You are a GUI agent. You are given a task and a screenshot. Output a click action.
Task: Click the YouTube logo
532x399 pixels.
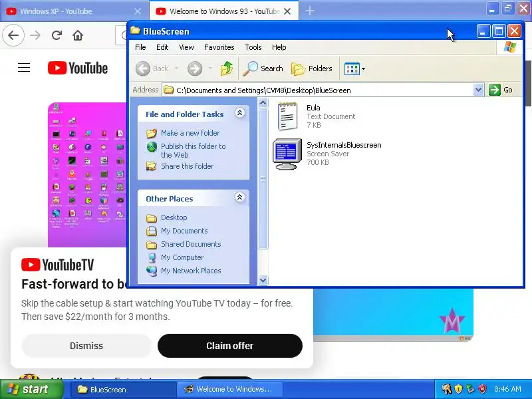(78, 68)
